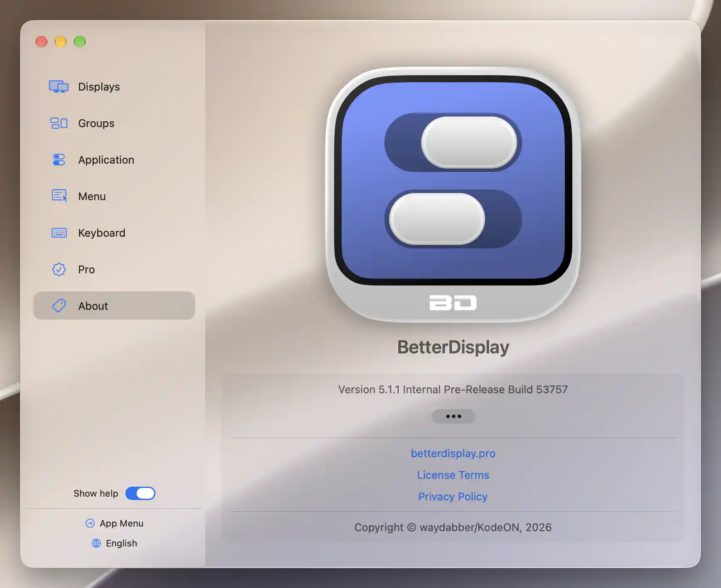Open the English language selector

click(114, 543)
